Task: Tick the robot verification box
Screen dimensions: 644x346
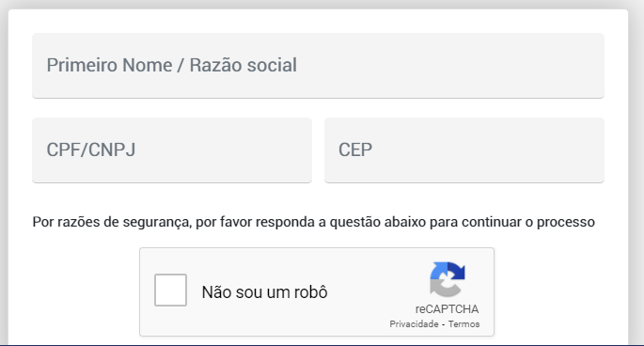Action: pyautogui.click(x=170, y=291)
